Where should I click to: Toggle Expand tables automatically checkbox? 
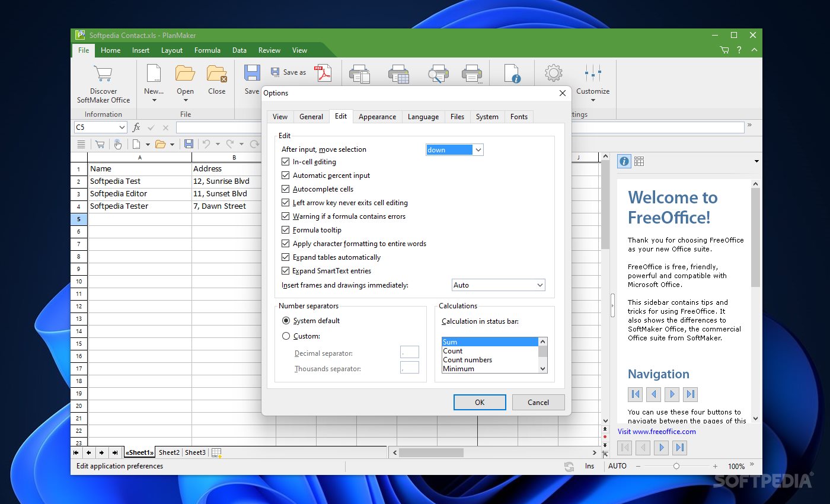(286, 257)
